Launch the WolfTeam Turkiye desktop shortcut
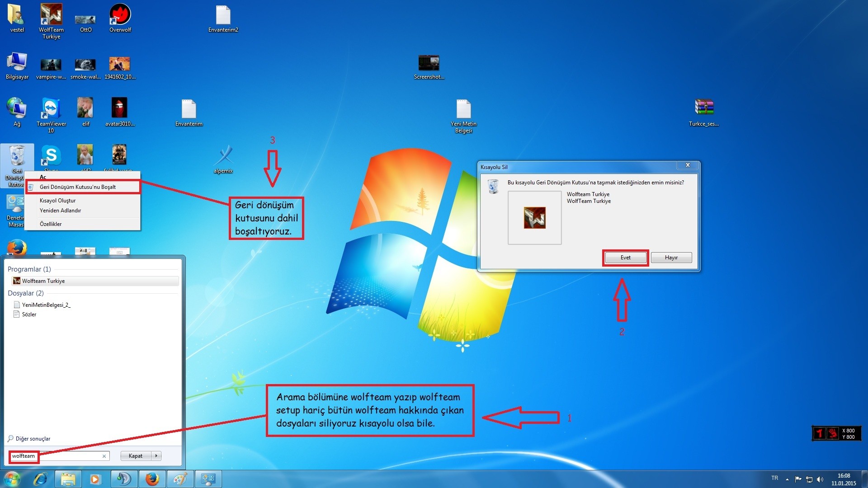 point(51,21)
